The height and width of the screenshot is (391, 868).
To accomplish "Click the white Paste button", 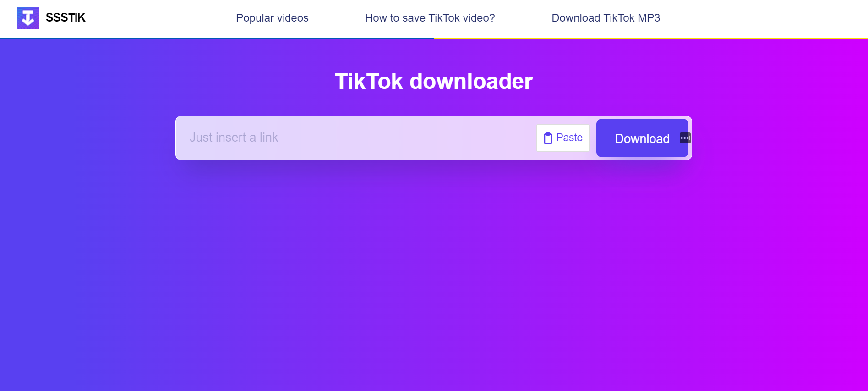I will click(x=563, y=138).
